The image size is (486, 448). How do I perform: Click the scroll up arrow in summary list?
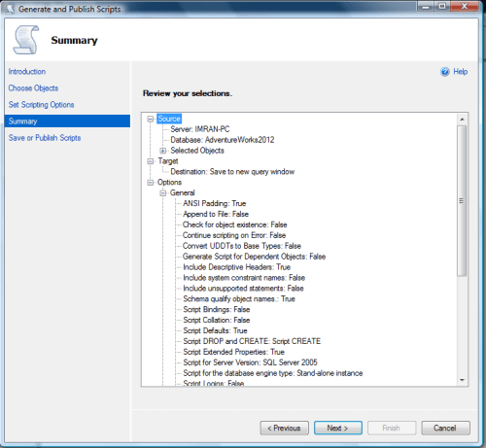click(462, 120)
